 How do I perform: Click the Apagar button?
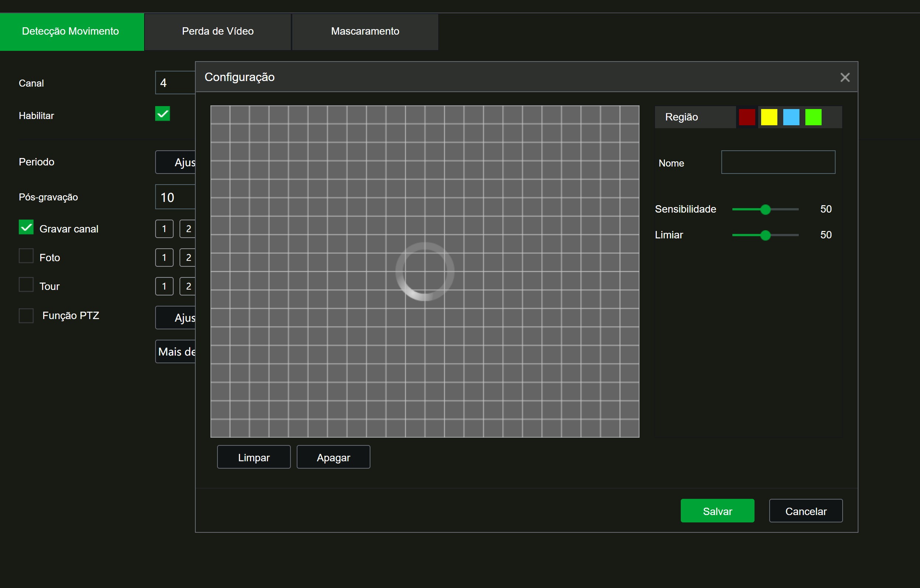click(333, 457)
